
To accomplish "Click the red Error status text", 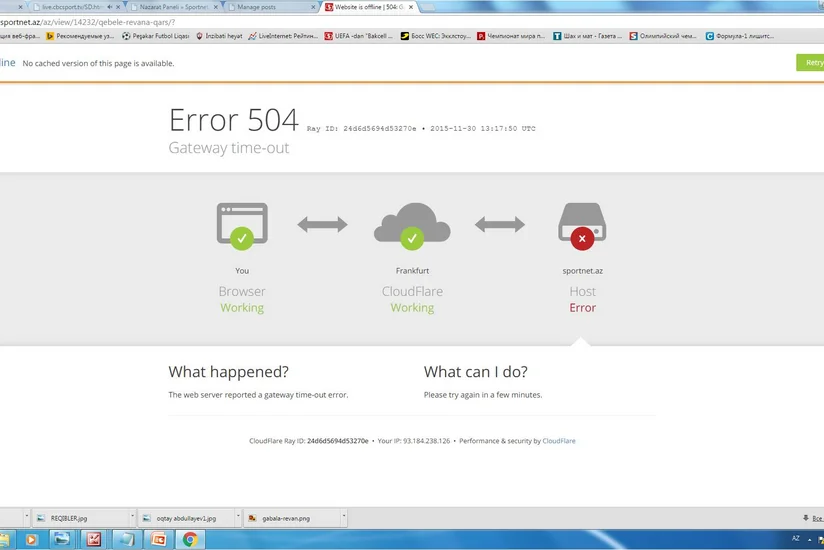I will 582,308.
